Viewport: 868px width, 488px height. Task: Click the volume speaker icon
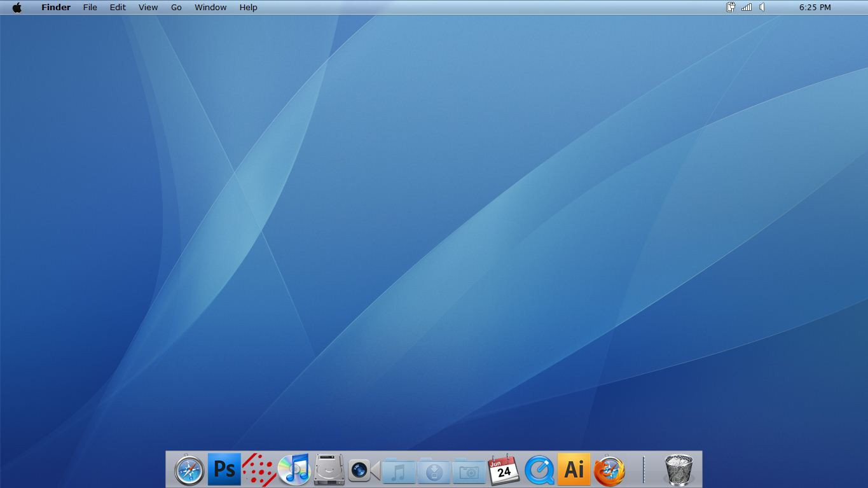coord(762,8)
